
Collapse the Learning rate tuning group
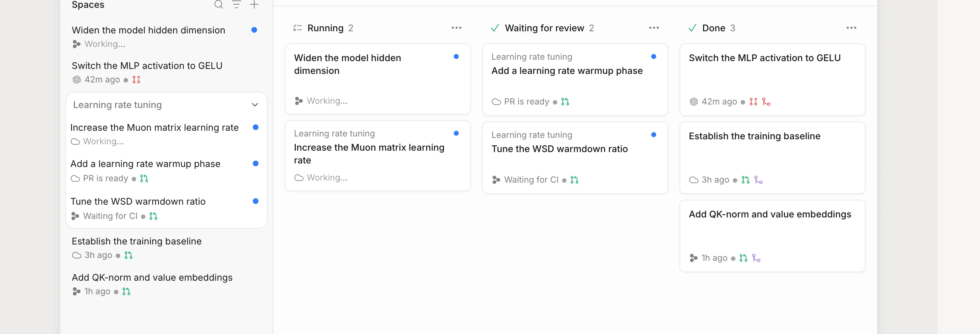click(x=255, y=105)
